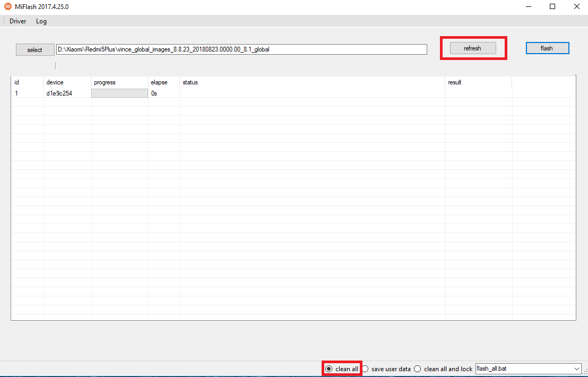588x377 pixels.
Task: Click the progress bar for device d1e9c254
Action: 119,93
